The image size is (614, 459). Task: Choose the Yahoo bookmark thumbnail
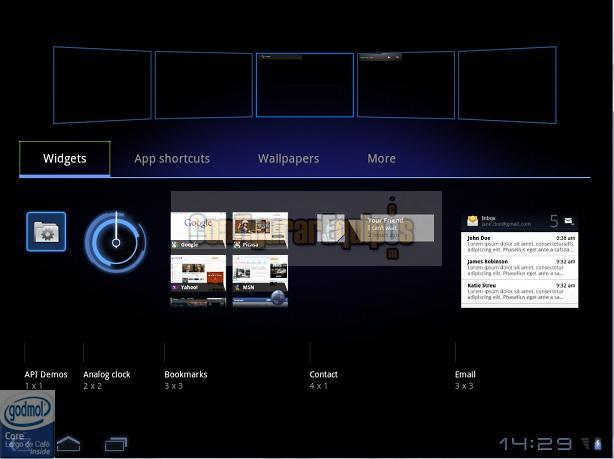(198, 273)
